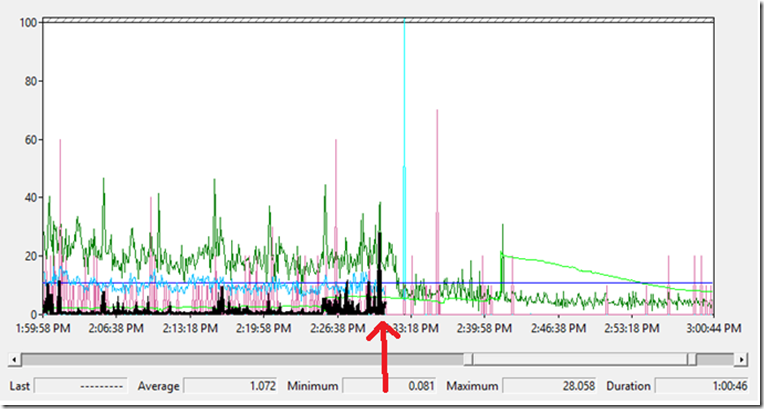This screenshot has width=764, height=409.
Task: Click the 2:46:38 PM time axis label
Action: point(558,329)
